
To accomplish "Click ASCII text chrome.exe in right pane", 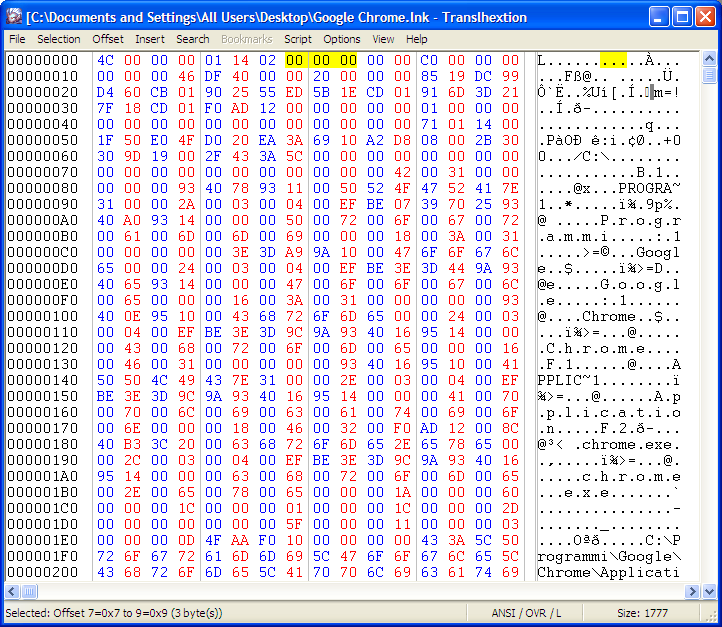I will [x=627, y=444].
